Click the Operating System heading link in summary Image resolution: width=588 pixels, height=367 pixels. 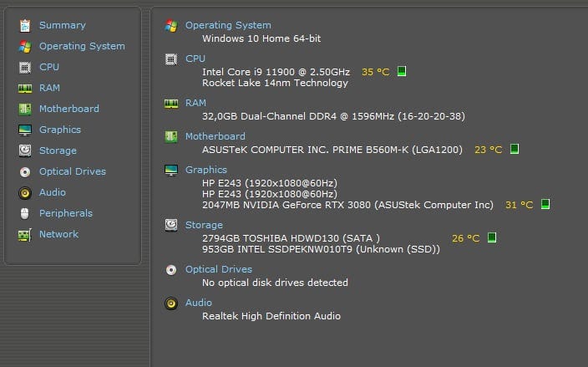228,25
